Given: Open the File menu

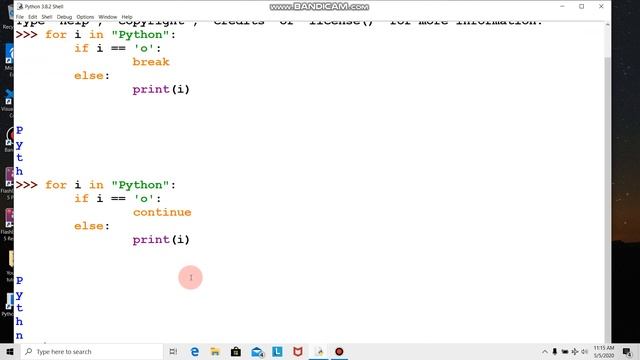Looking at the screenshot, I should [20, 17].
